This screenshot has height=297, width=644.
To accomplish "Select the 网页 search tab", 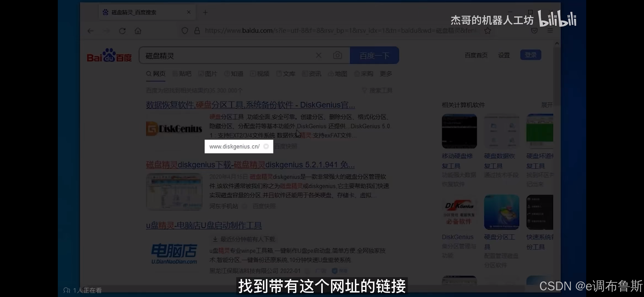I will tap(156, 73).
